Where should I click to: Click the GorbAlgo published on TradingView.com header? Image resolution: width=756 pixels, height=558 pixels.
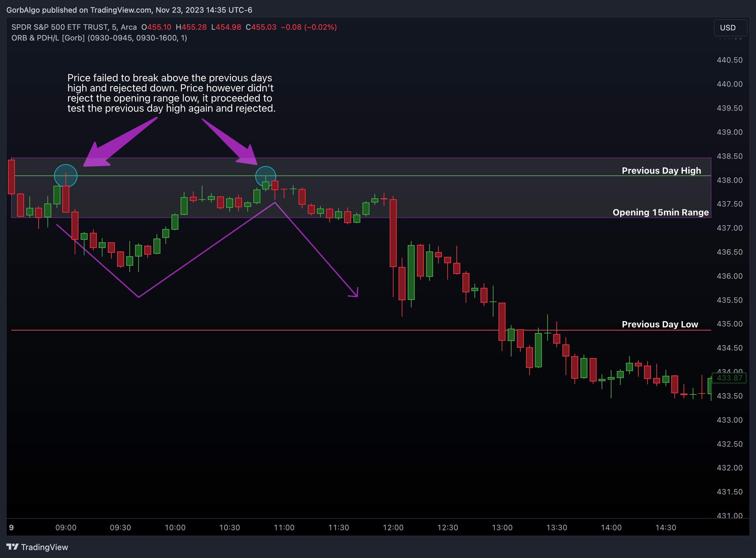click(129, 10)
